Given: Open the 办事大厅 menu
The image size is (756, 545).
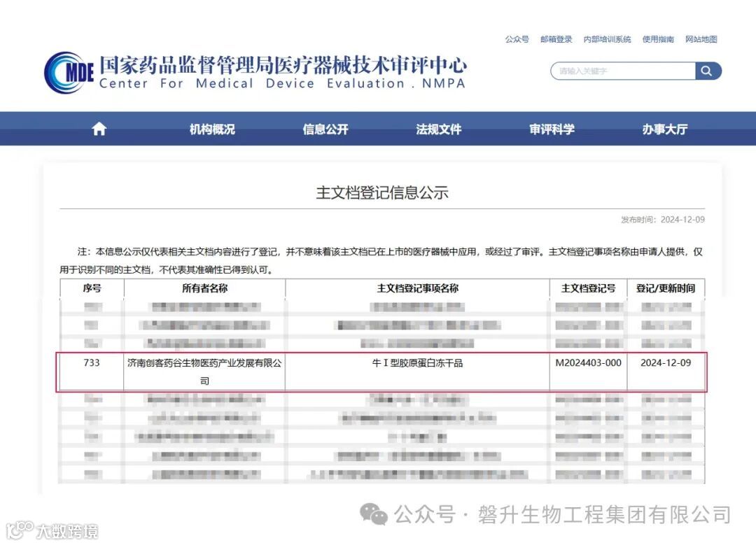Looking at the screenshot, I should 665,129.
